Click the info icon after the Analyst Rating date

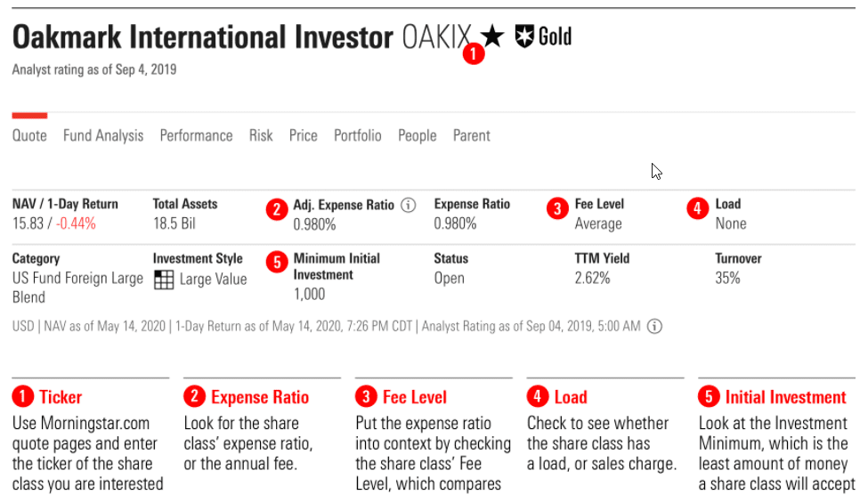(x=654, y=327)
